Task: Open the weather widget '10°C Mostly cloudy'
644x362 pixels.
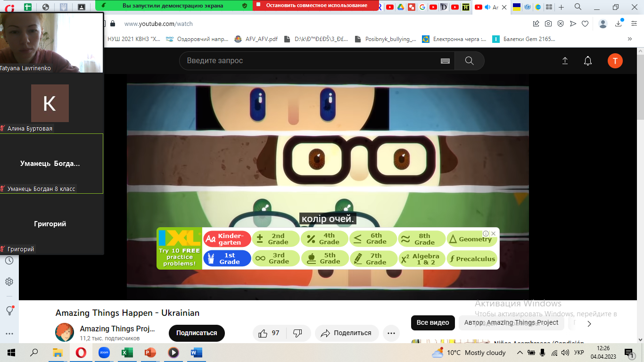Action: tap(469, 353)
